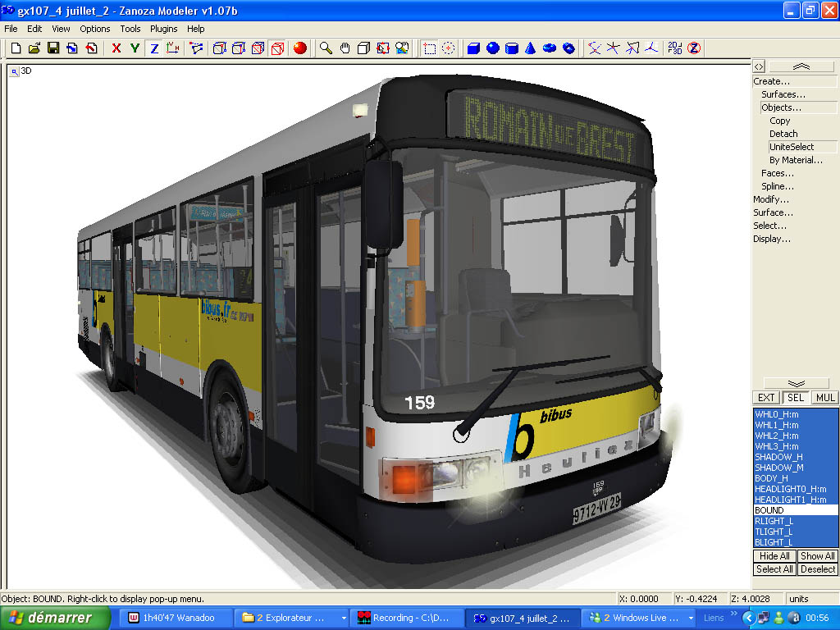Viewport: 840px width, 630px height.
Task: Create a blue cylinder primitive
Action: 512,48
